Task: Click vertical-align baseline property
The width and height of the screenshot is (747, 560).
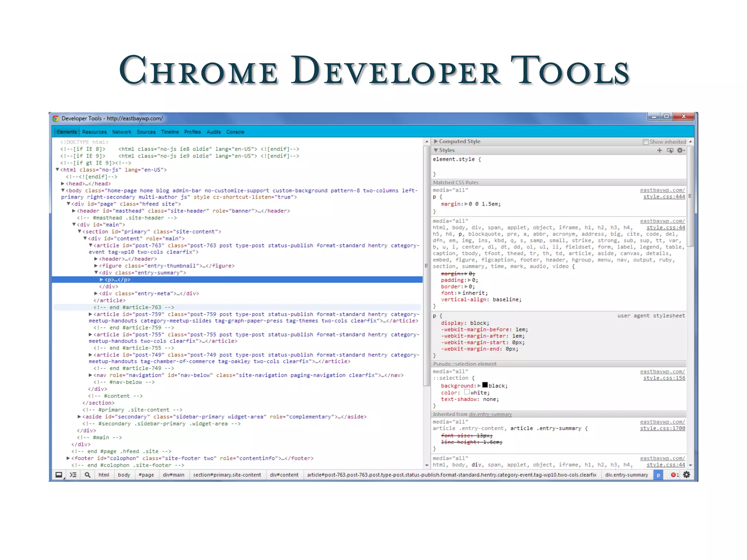Action: click(481, 299)
